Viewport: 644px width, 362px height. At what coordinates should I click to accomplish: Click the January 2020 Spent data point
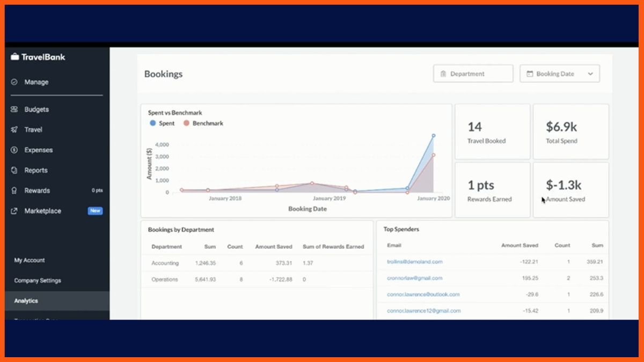pos(433,136)
